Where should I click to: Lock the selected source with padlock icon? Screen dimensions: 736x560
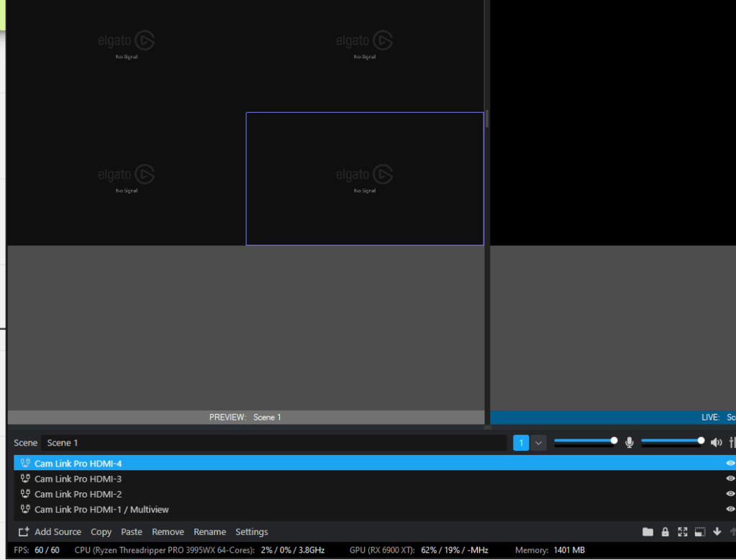pos(665,531)
